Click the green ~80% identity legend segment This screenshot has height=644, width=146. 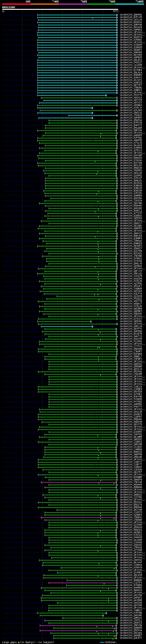click(x=101, y=4)
